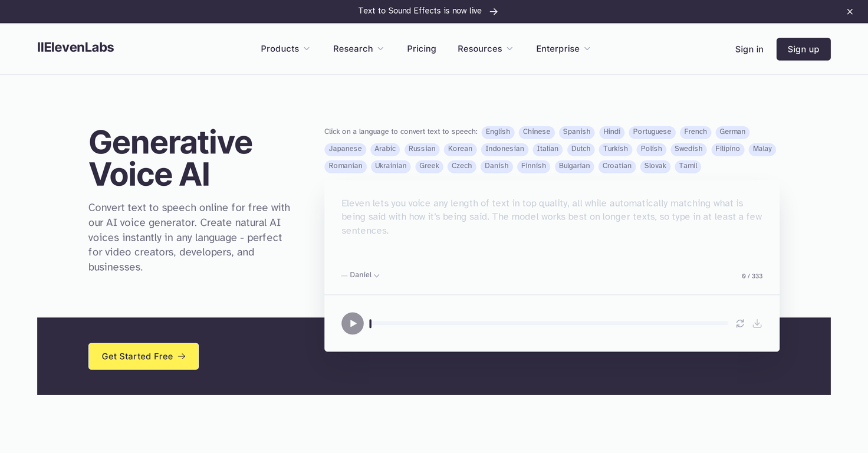Image resolution: width=868 pixels, height=453 pixels.
Task: Open the Enterprise menu
Action: pos(563,49)
